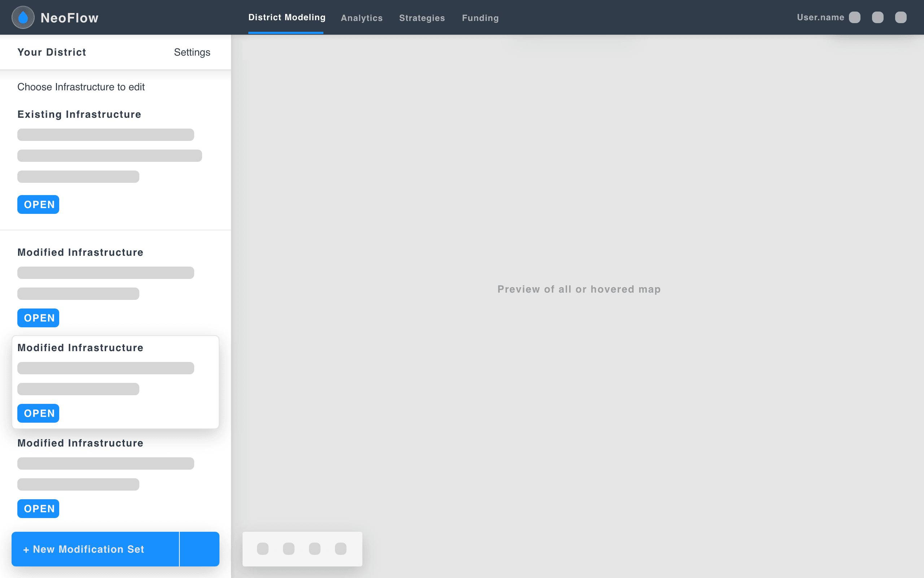Switch to the District Modeling tab
This screenshot has width=924, height=578.
(287, 18)
